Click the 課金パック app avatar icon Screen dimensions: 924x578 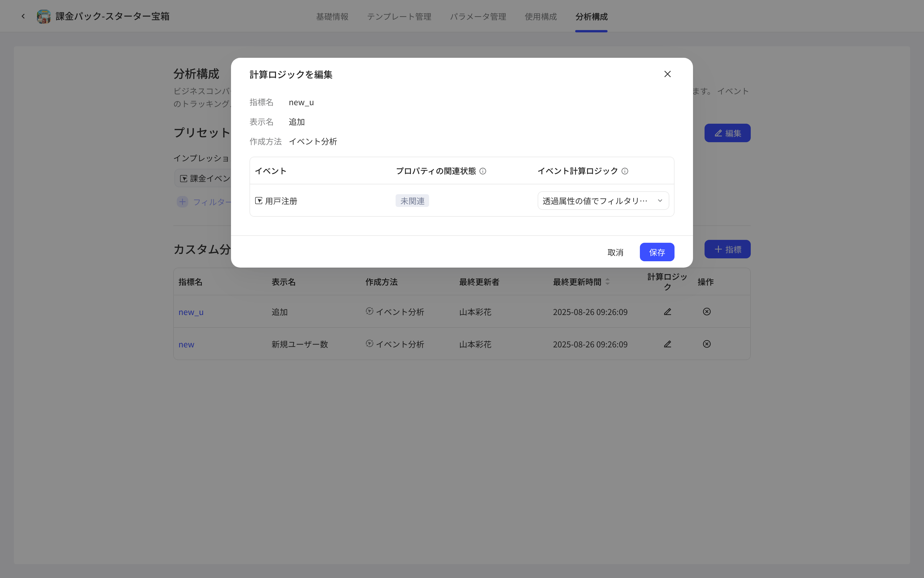click(44, 16)
